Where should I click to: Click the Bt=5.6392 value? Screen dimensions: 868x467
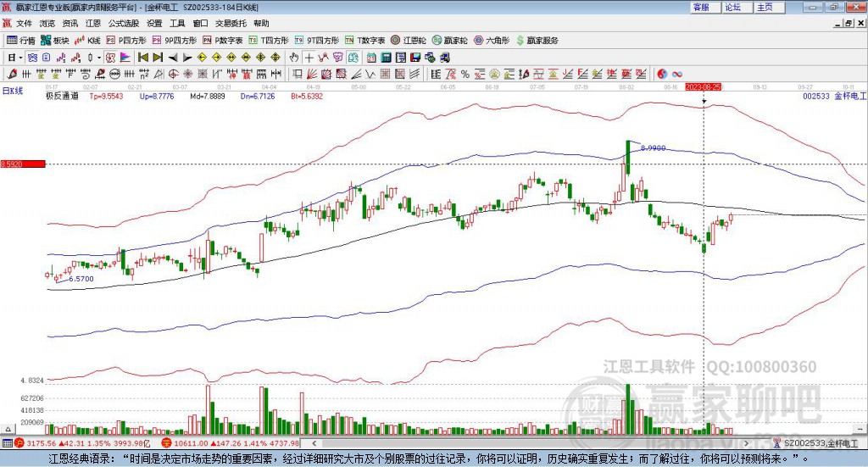(307, 97)
